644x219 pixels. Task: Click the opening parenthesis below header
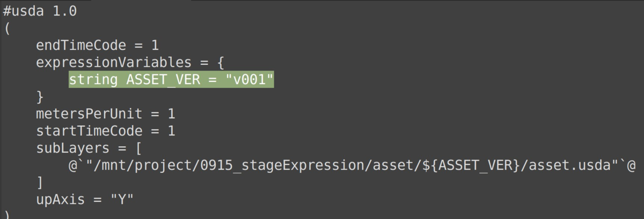pyautogui.click(x=6, y=28)
